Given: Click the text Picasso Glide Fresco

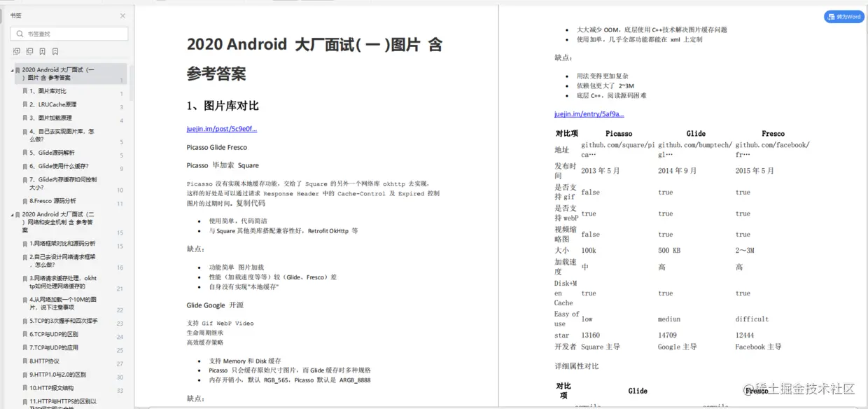Looking at the screenshot, I should [x=216, y=147].
